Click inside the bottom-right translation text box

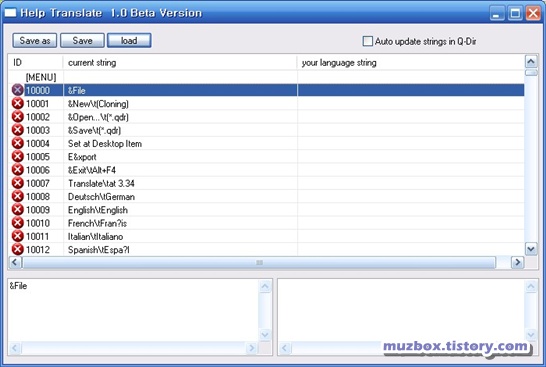(x=401, y=310)
